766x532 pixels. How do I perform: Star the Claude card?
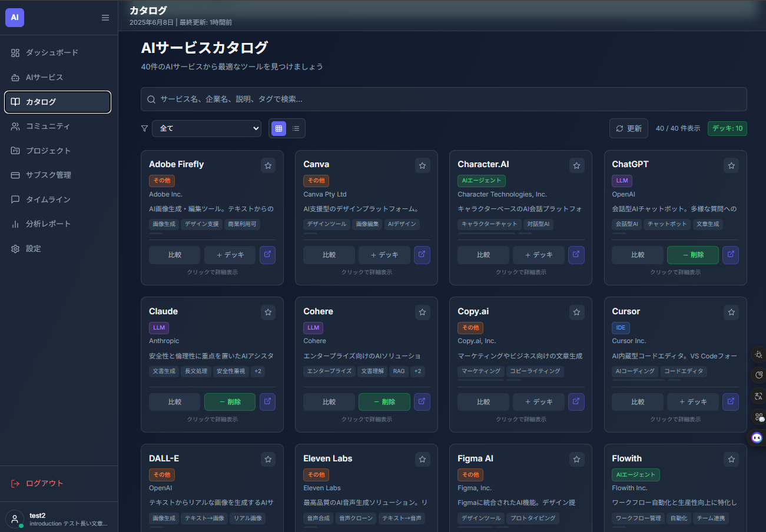click(268, 312)
